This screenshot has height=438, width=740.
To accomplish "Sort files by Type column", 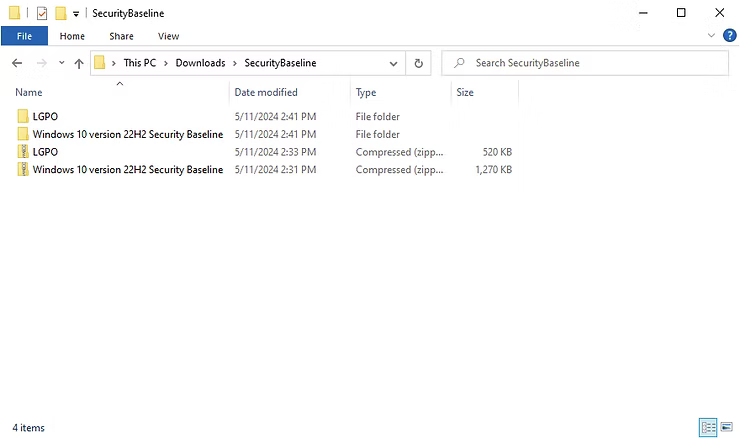I will 366,93.
